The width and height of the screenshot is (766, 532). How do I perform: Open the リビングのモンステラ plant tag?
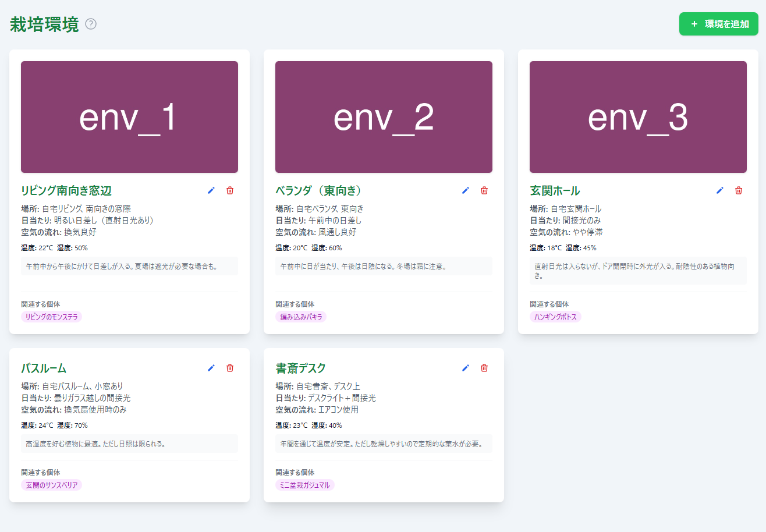[x=52, y=317]
